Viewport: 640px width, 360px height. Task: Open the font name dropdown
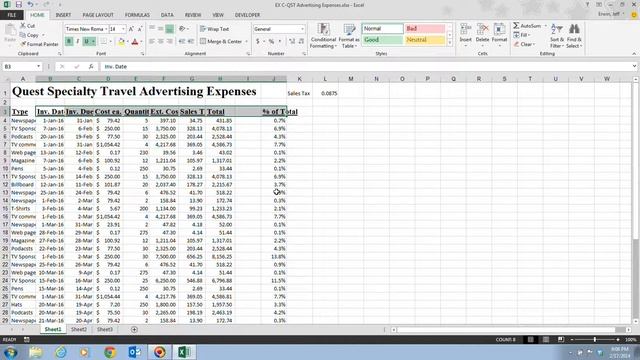106,29
